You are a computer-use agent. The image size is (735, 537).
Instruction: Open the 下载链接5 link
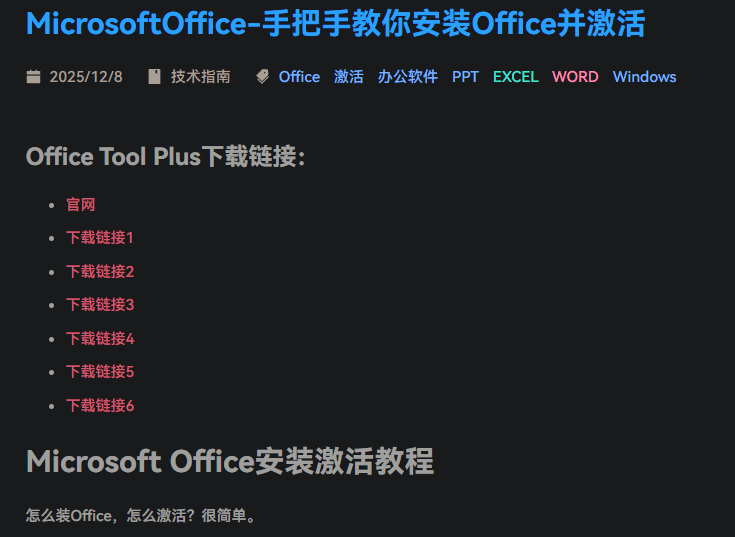(x=100, y=372)
